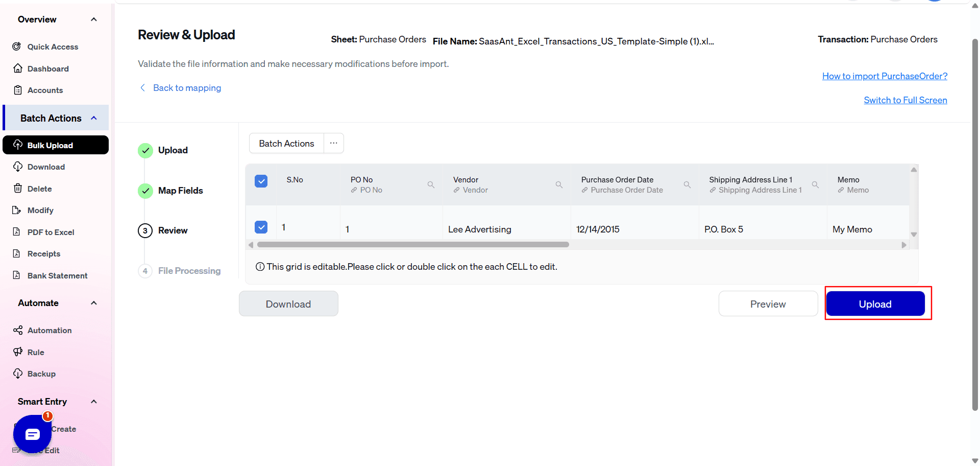Open PDF to Excel in sidebar
Screen dimensions: 980x466
(x=51, y=232)
